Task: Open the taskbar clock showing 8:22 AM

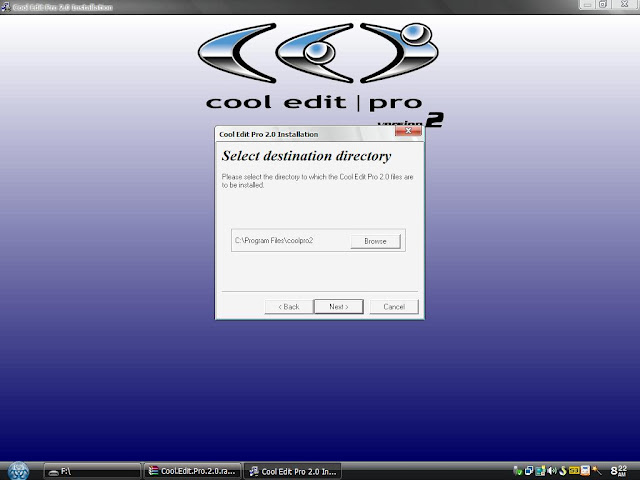Action: click(618, 471)
